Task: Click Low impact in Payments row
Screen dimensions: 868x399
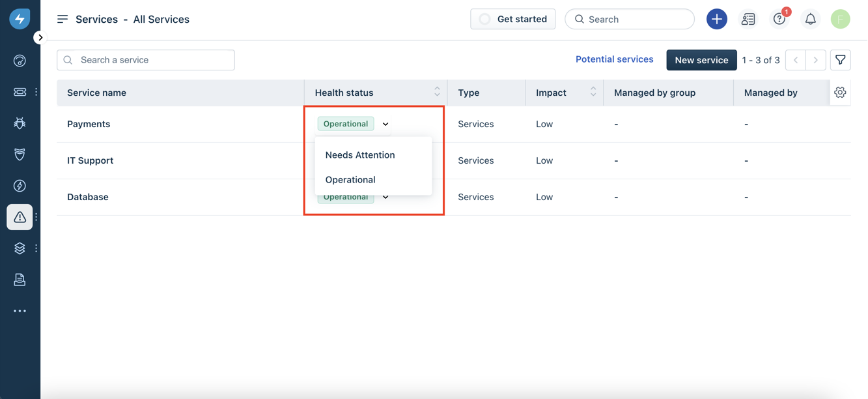Action: click(x=544, y=124)
